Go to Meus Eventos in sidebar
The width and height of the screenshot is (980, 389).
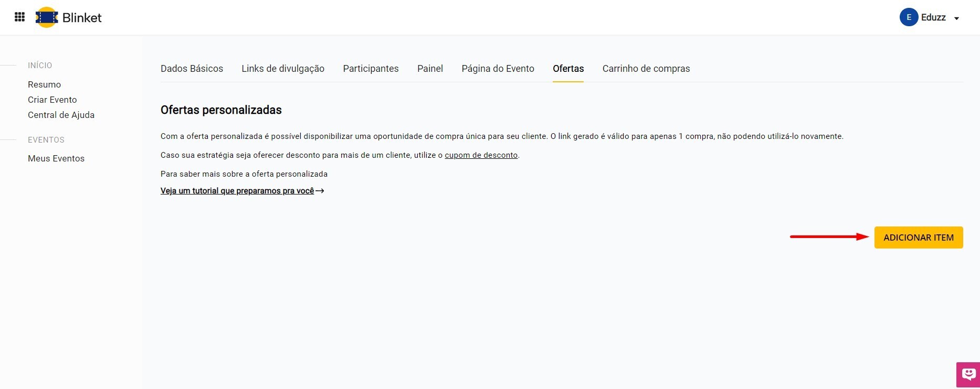56,158
